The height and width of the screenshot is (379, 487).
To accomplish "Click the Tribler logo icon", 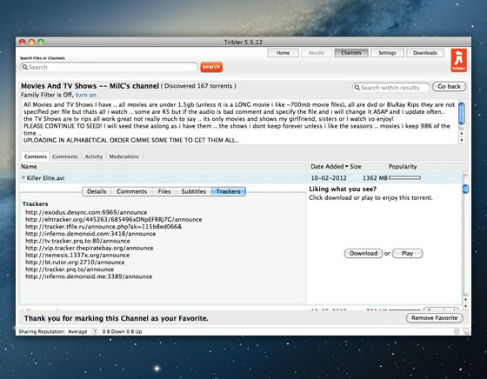I will (x=459, y=60).
